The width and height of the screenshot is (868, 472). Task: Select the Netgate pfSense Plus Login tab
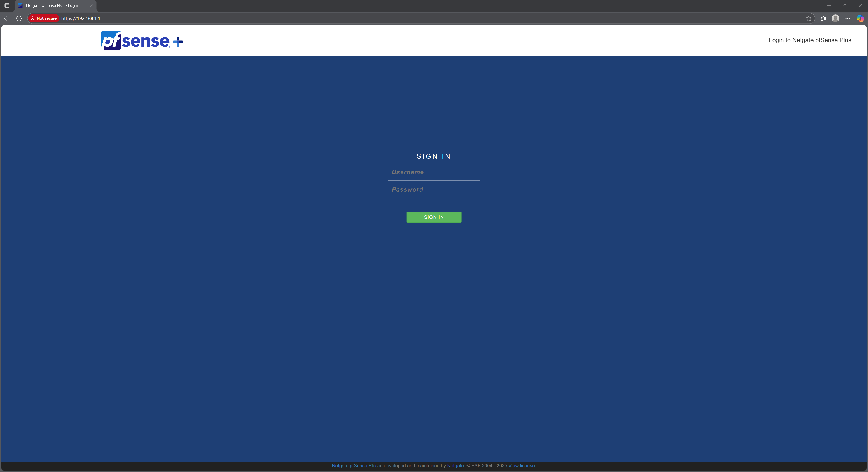pyautogui.click(x=52, y=5)
